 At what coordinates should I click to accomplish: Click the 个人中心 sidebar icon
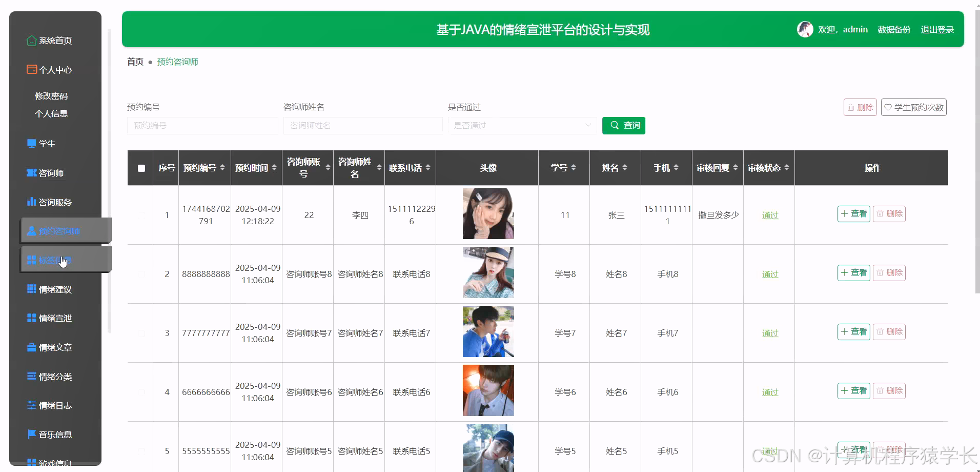point(32,69)
